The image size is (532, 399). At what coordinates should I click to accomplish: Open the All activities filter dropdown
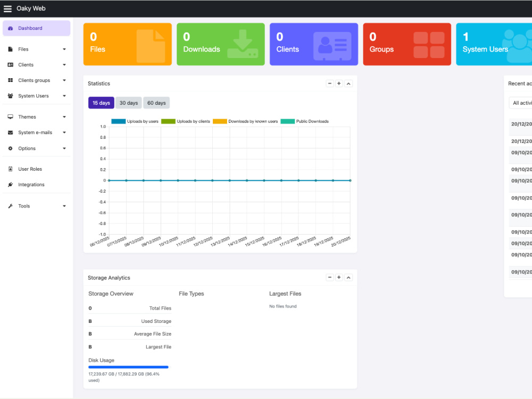point(520,103)
